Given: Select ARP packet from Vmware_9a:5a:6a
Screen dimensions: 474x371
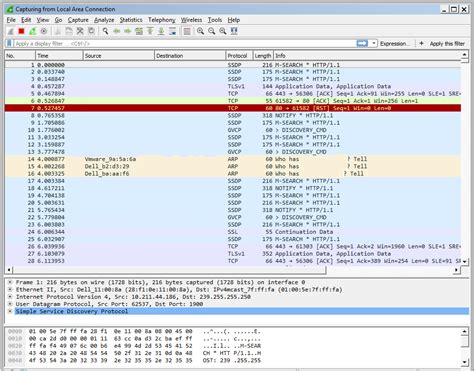Looking at the screenshot, I should click(233, 159).
